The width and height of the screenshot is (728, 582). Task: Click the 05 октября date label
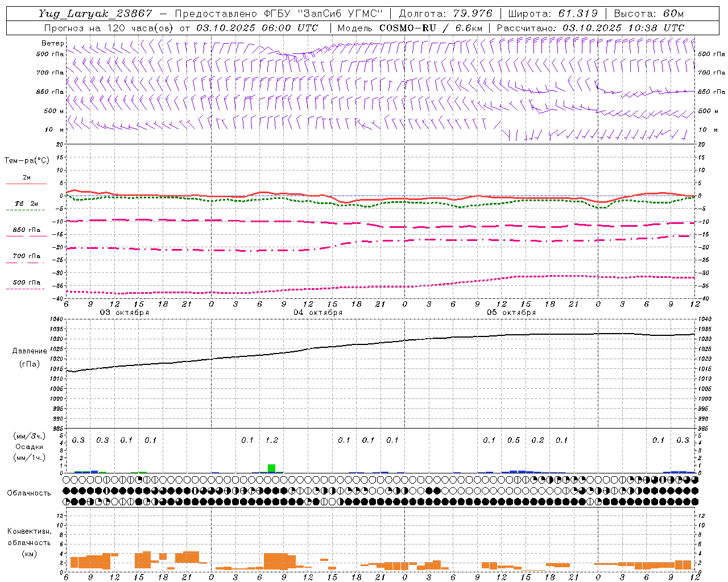511,313
